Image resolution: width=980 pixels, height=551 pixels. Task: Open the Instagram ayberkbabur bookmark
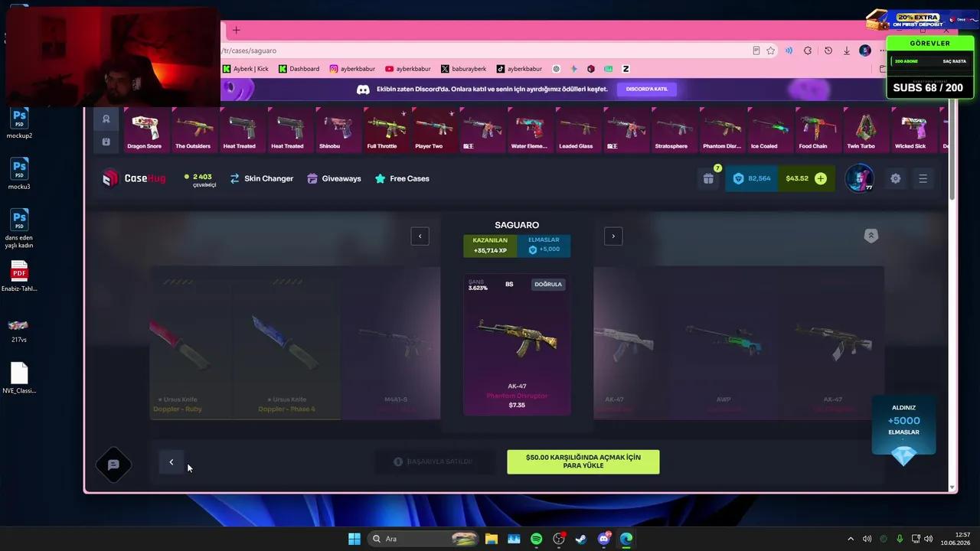pyautogui.click(x=352, y=69)
